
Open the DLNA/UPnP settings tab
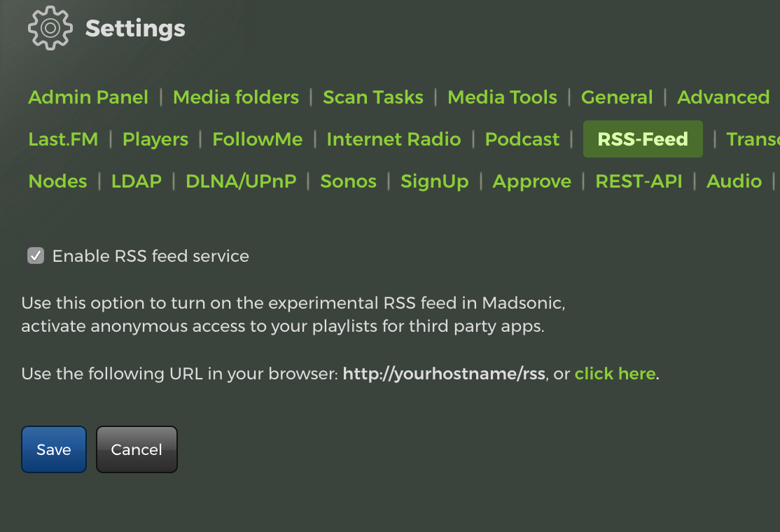click(241, 181)
